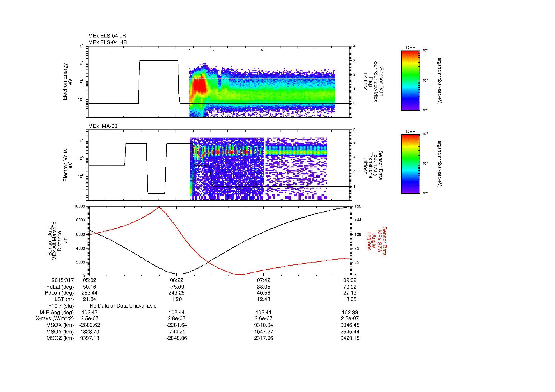Click the 'M-E Ang (deg)' row label
555x392 pixels.
57,312
